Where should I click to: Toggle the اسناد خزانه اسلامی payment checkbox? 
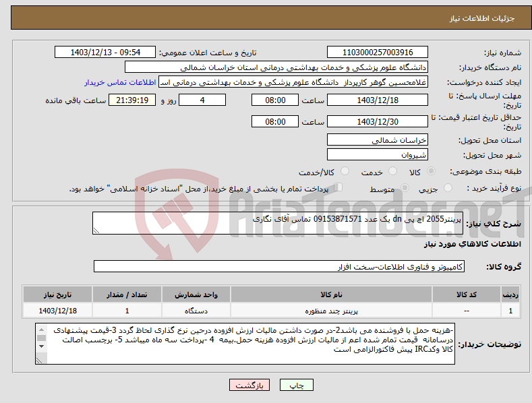[x=338, y=187]
